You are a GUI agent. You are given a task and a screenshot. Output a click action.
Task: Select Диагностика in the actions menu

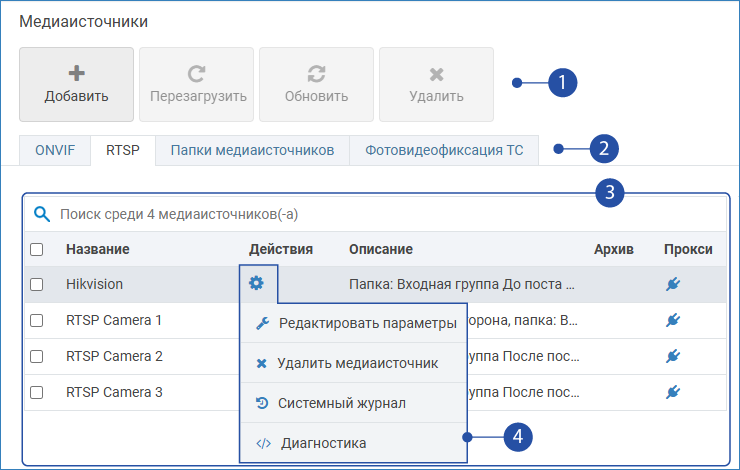(x=323, y=443)
